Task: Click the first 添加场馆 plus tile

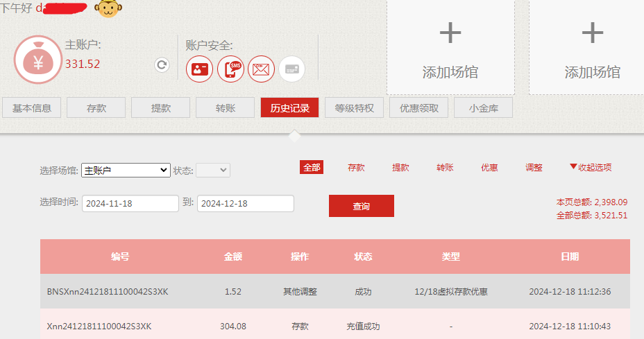Action: click(x=450, y=47)
